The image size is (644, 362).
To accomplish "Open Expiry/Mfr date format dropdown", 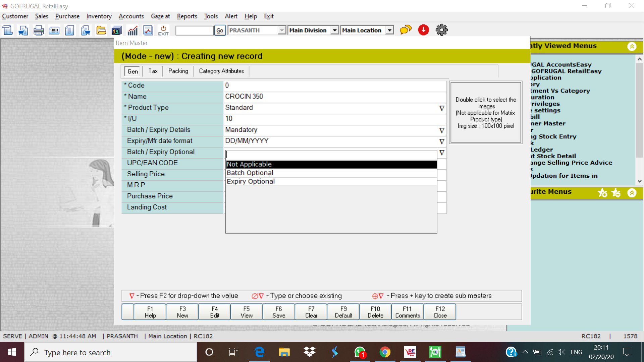I will (x=442, y=141).
